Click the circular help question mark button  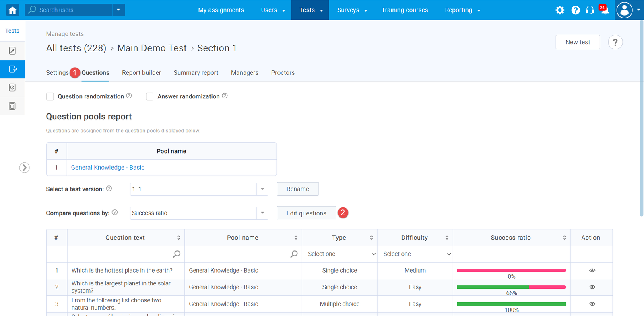coord(615,42)
